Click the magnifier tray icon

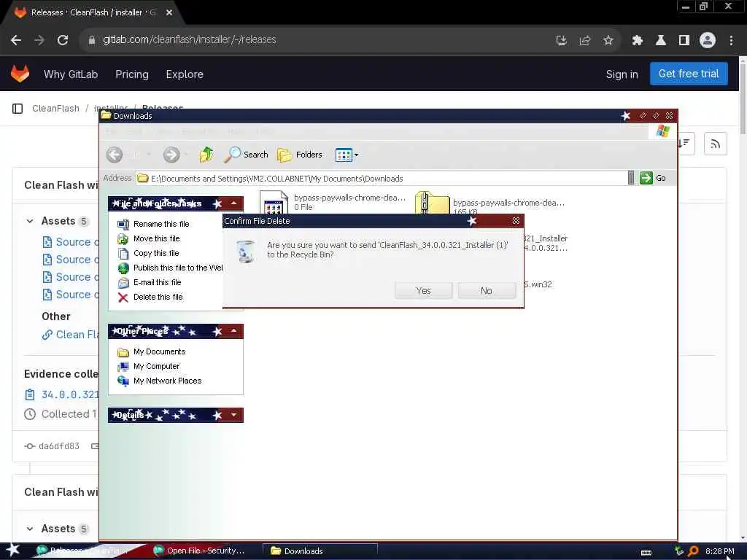pyautogui.click(x=693, y=551)
